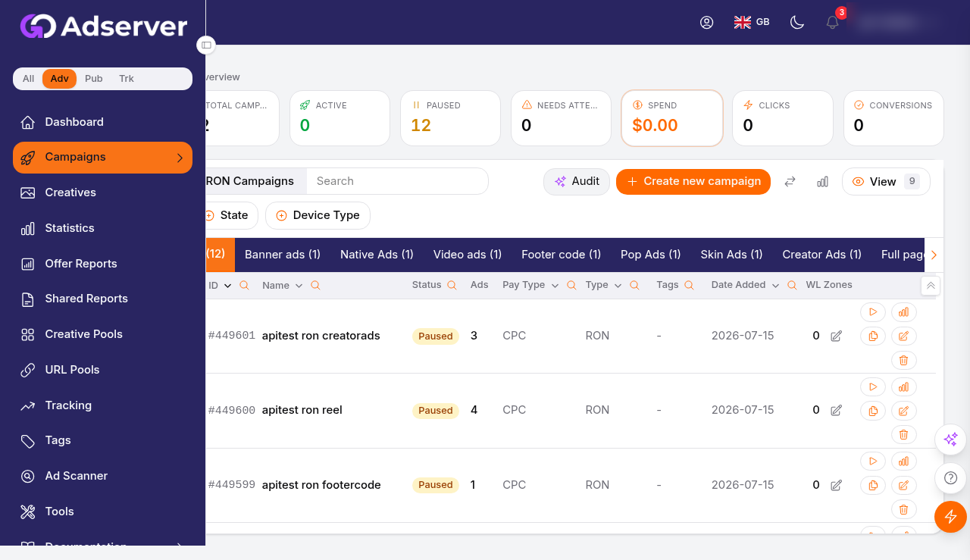Image resolution: width=970 pixels, height=560 pixels.
Task: Click Create new campaign
Action: [693, 181]
